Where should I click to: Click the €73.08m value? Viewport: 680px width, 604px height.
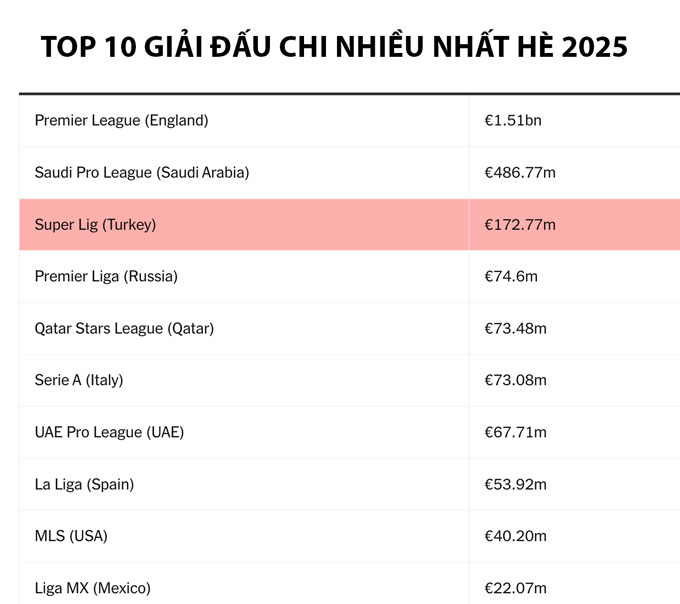click(516, 380)
